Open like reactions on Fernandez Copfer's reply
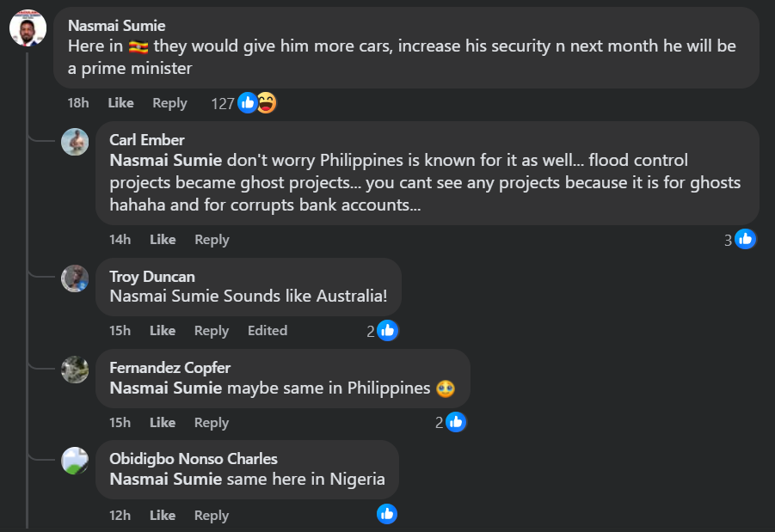The height and width of the screenshot is (532, 775). coord(456,422)
